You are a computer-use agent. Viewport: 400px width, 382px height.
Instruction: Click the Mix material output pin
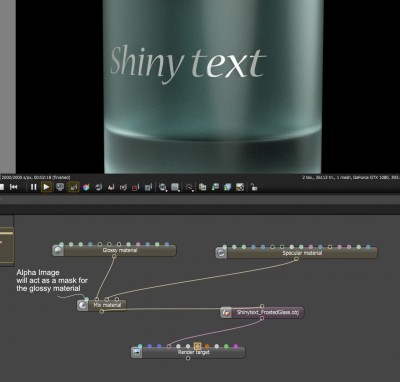point(102,311)
